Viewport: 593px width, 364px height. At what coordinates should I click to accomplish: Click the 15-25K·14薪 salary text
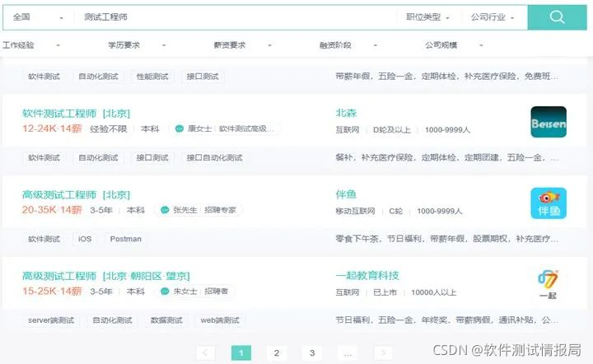coord(52,291)
